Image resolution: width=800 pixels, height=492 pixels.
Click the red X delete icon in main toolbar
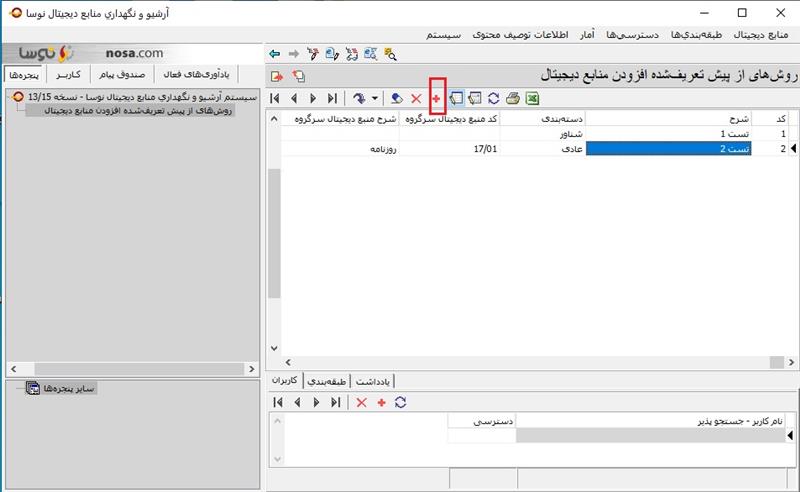[x=416, y=99]
